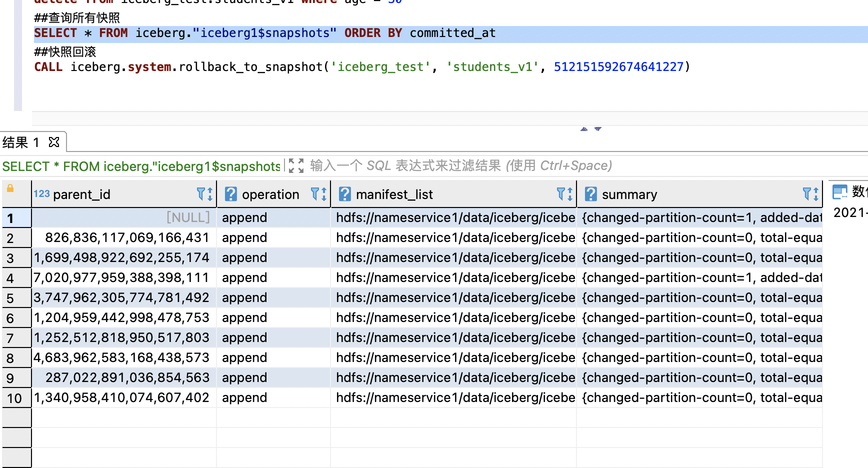
Task: Select cell 7,020,977,959,388,398,111
Action: coord(124,277)
